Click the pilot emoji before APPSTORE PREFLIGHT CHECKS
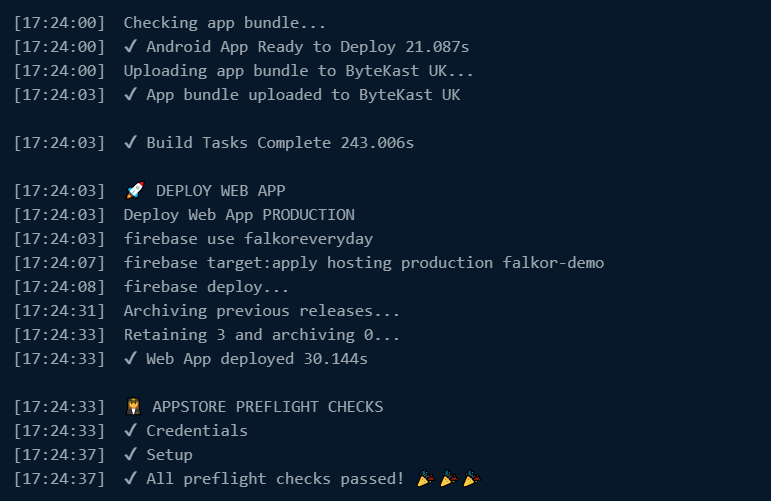This screenshot has width=771, height=501. tap(133, 407)
